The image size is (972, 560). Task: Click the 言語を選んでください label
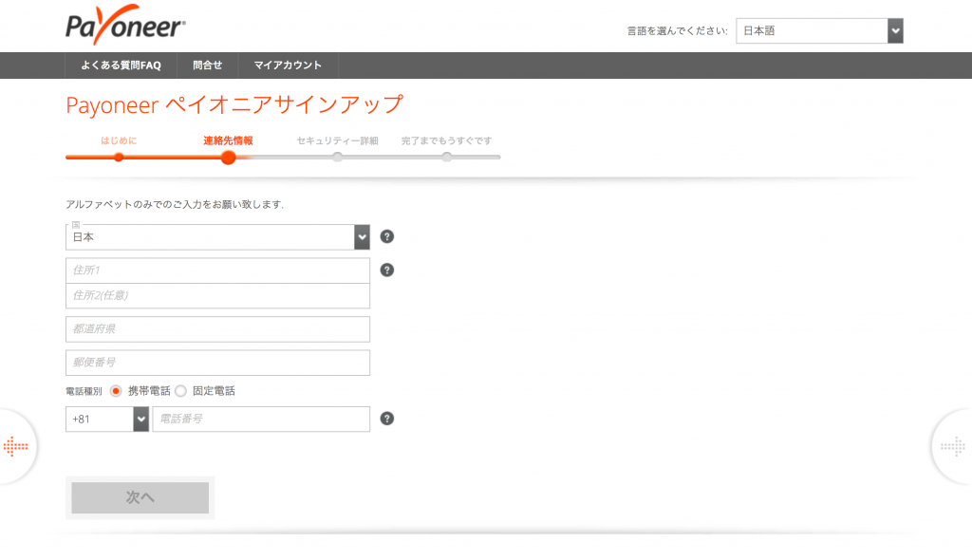point(677,31)
